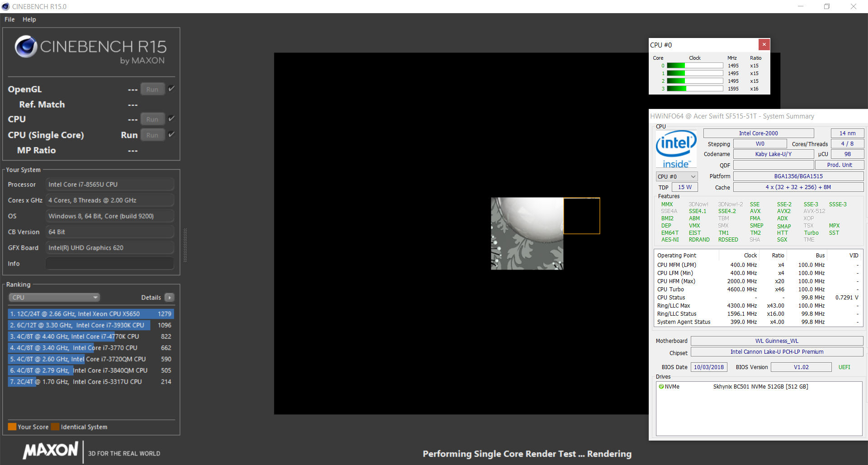This screenshot has height=465, width=868.
Task: Click the CPU (Single Core) Run button
Action: (152, 135)
